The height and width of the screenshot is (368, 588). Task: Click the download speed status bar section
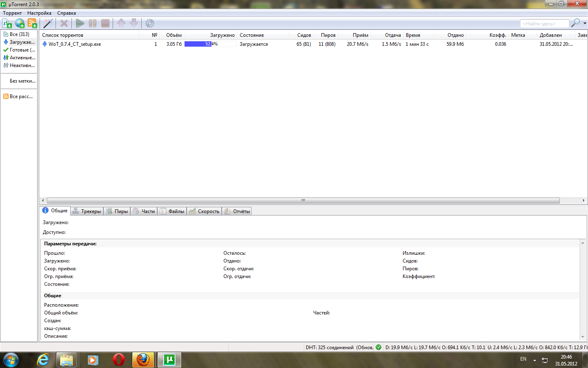[435, 348]
